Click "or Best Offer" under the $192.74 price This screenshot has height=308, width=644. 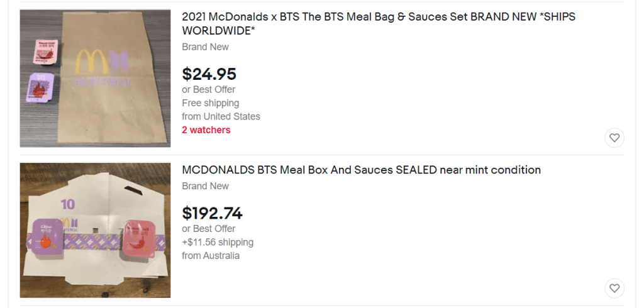click(208, 229)
